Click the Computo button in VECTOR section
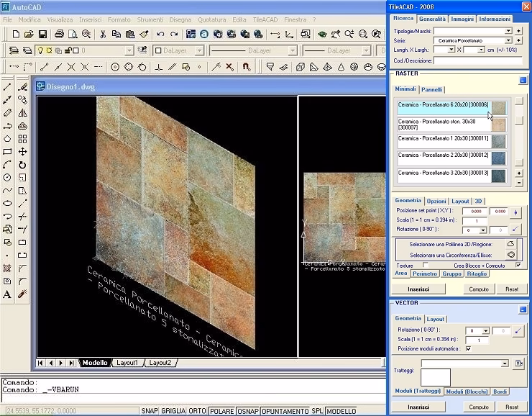Viewport: 532px width, 416px height. [479, 407]
